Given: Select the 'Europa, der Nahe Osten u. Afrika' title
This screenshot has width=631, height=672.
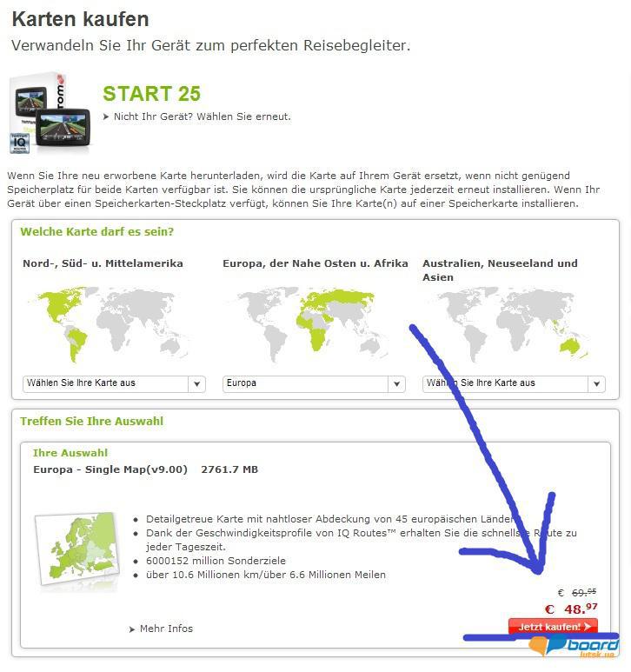Looking at the screenshot, I should click(315, 263).
